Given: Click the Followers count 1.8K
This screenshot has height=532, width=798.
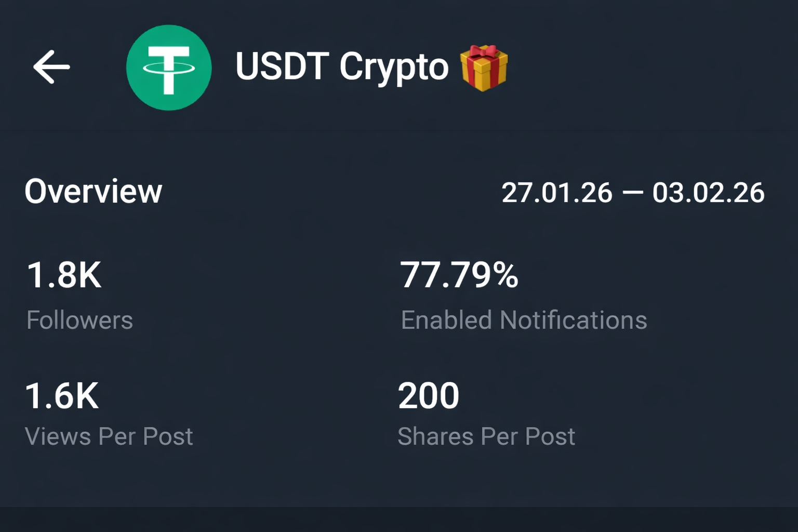Looking at the screenshot, I should pyautogui.click(x=63, y=275).
